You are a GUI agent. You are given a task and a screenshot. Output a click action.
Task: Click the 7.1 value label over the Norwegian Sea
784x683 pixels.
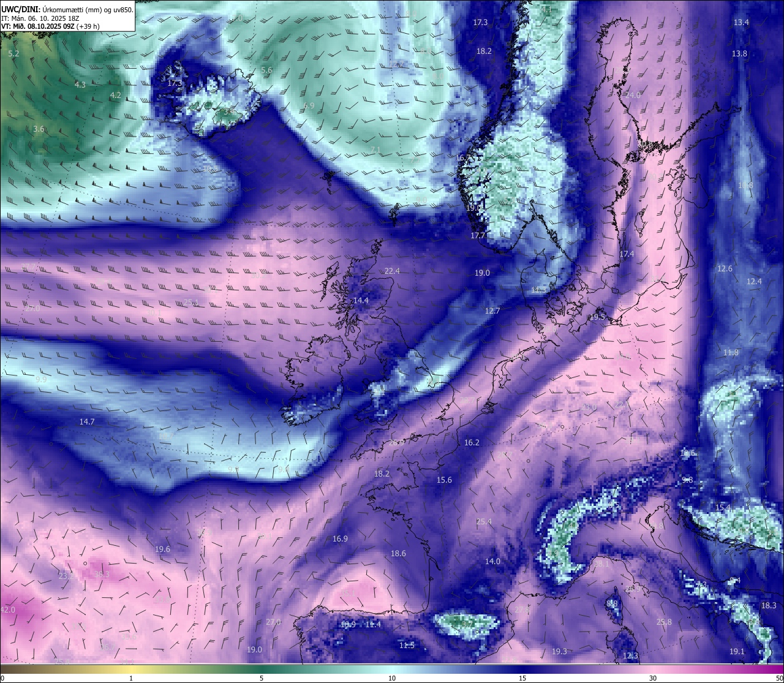pyautogui.click(x=375, y=149)
